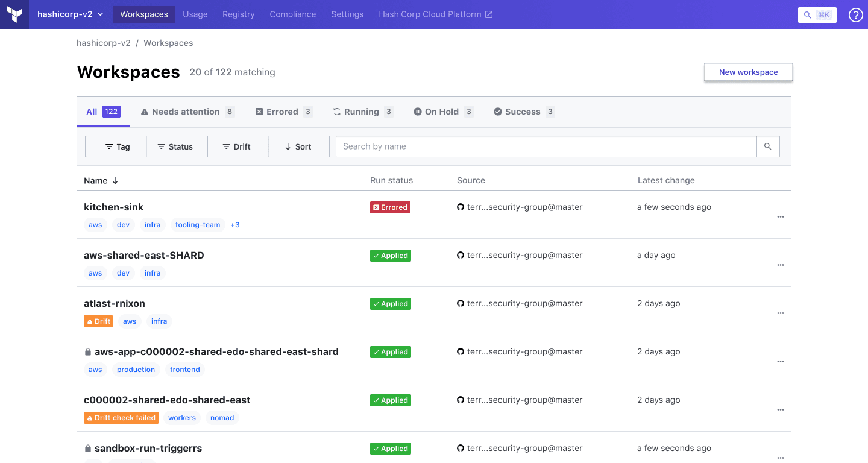Show the +3 more tags on kitchen-sink
The height and width of the screenshot is (463, 868).
(235, 225)
